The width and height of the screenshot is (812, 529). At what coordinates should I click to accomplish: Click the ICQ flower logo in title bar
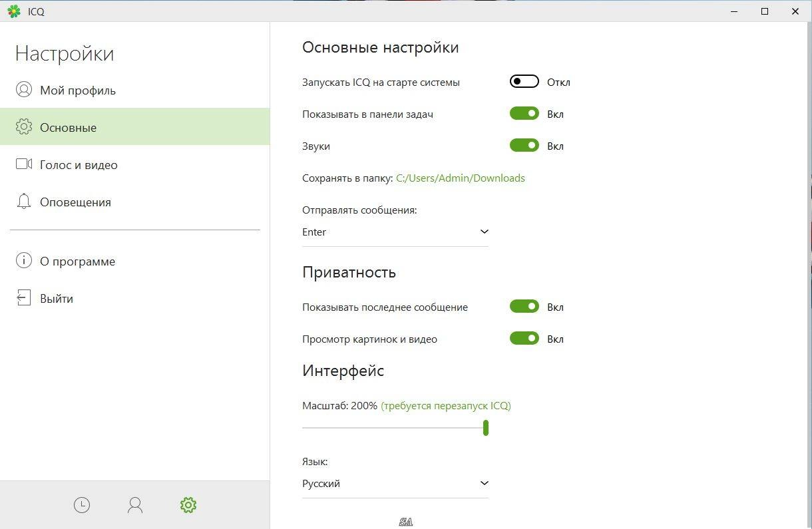(13, 11)
